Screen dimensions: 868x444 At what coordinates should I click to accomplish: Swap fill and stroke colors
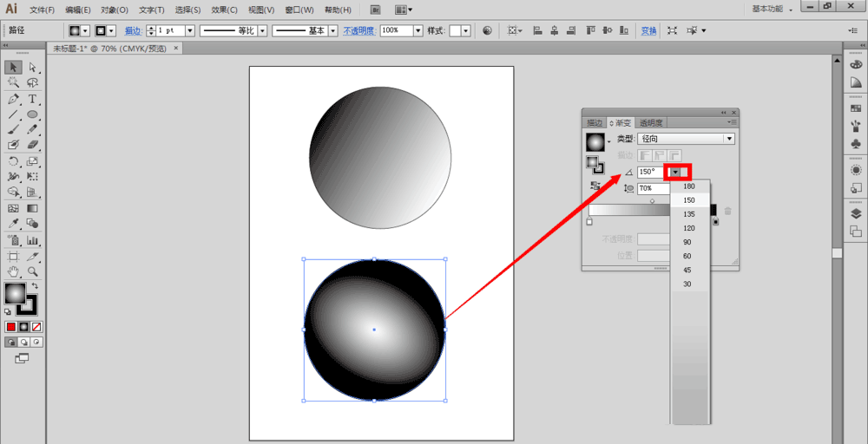point(35,286)
